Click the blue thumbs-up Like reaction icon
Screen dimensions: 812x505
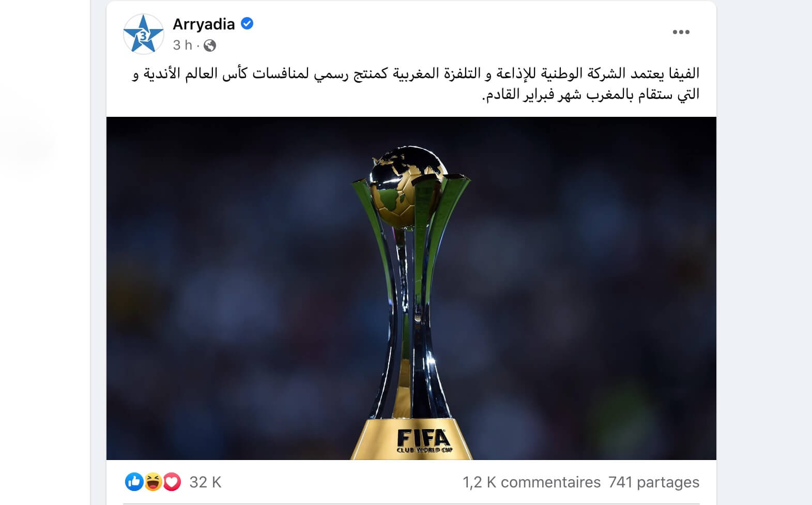[134, 482]
